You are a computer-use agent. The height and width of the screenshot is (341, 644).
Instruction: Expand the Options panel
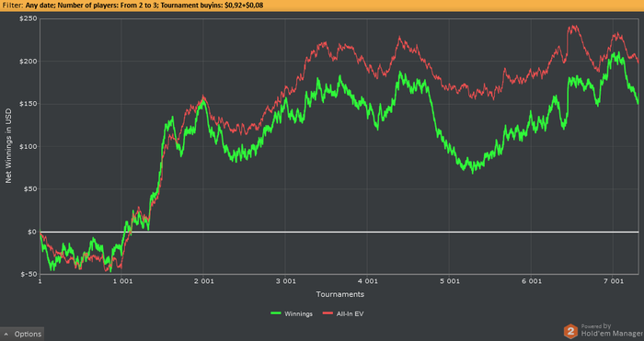22,334
